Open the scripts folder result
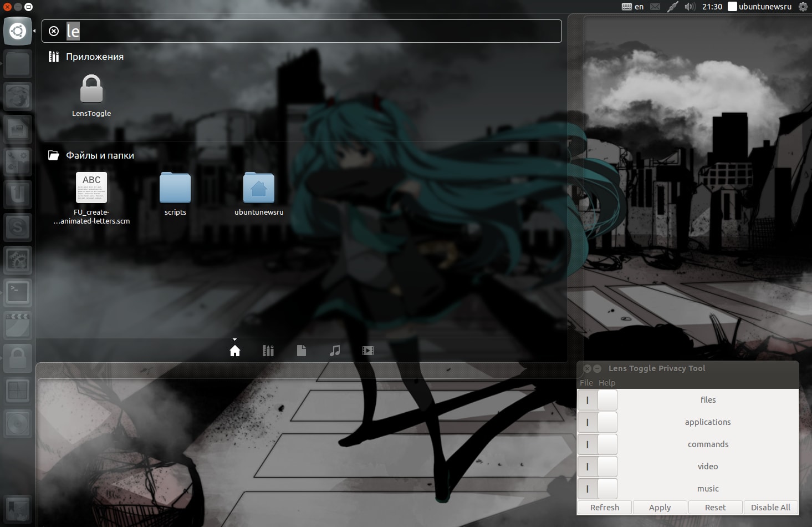The width and height of the screenshot is (812, 527). (175, 194)
